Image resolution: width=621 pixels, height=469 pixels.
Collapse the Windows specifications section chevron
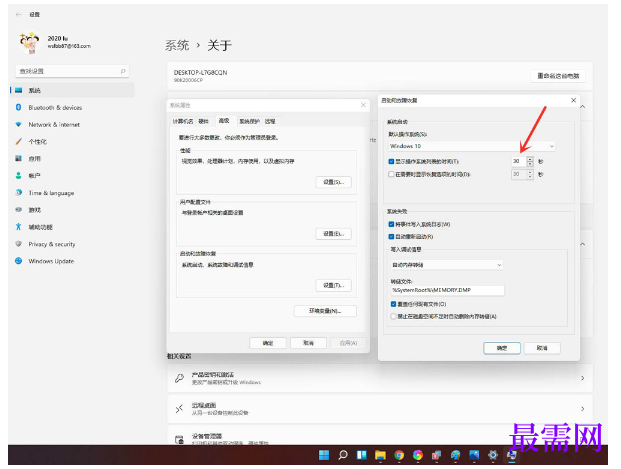583,244
